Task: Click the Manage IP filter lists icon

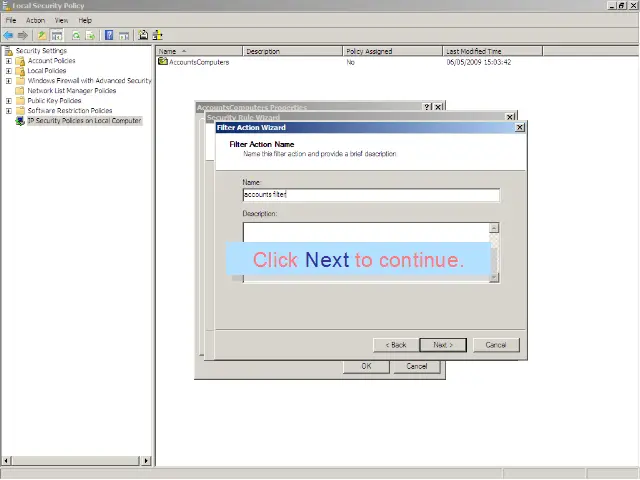Action: [x=157, y=35]
